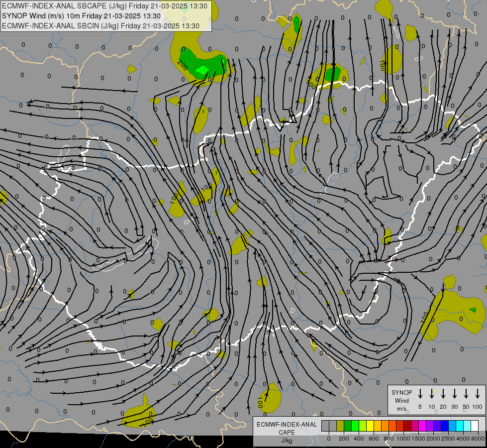487x448 pixels.
Task: Click the 4000 value on the CAPE scale
Action: point(463,439)
